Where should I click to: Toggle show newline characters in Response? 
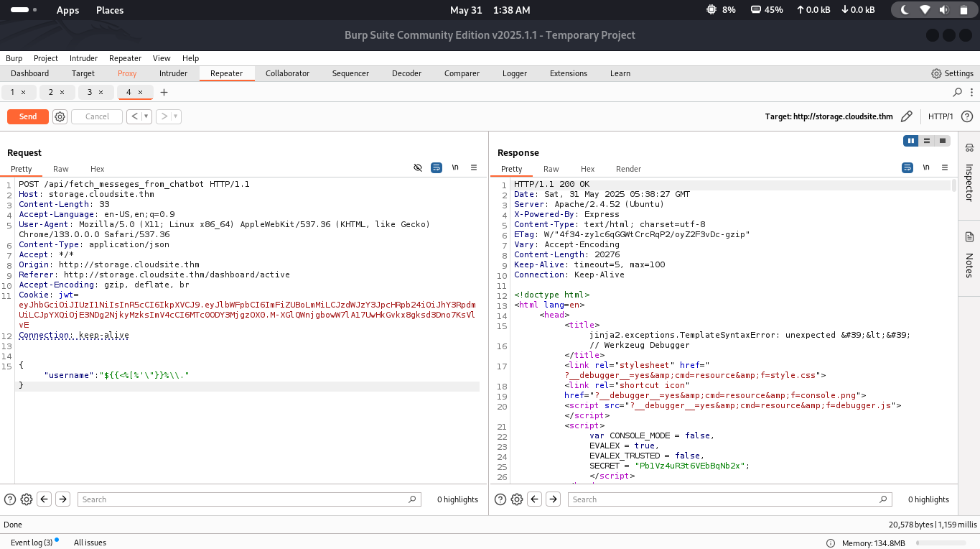click(x=926, y=167)
